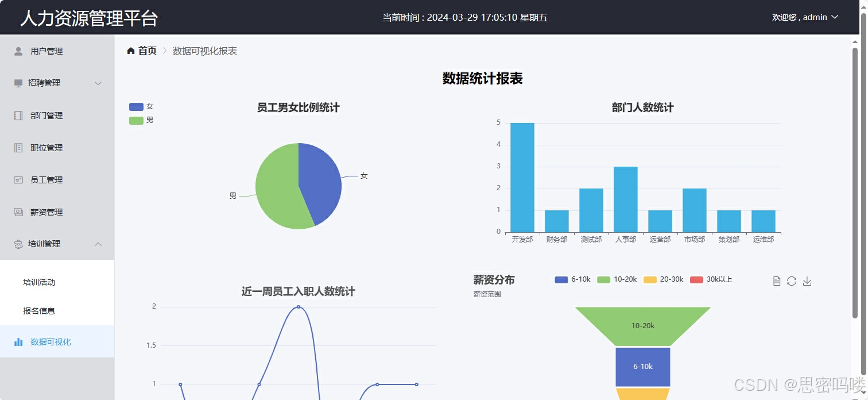Click the home icon in breadcrumb
The image size is (868, 400).
click(x=131, y=51)
